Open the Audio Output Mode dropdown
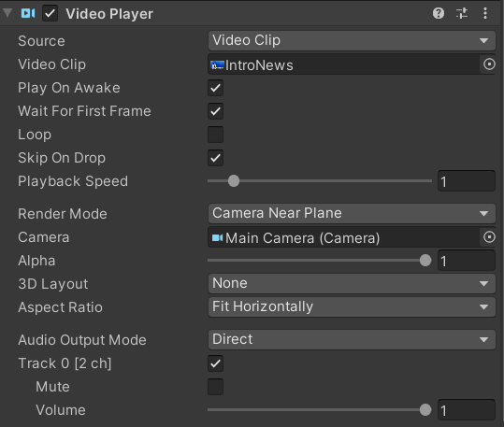 (352, 339)
